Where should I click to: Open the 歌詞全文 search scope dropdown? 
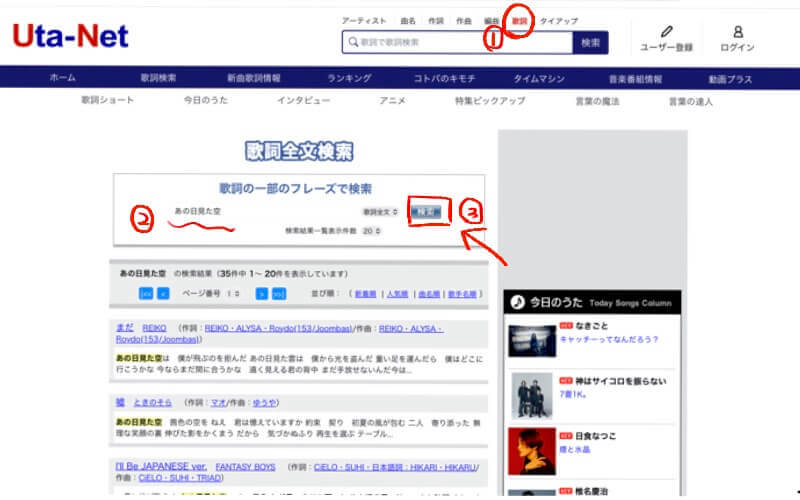pyautogui.click(x=380, y=212)
